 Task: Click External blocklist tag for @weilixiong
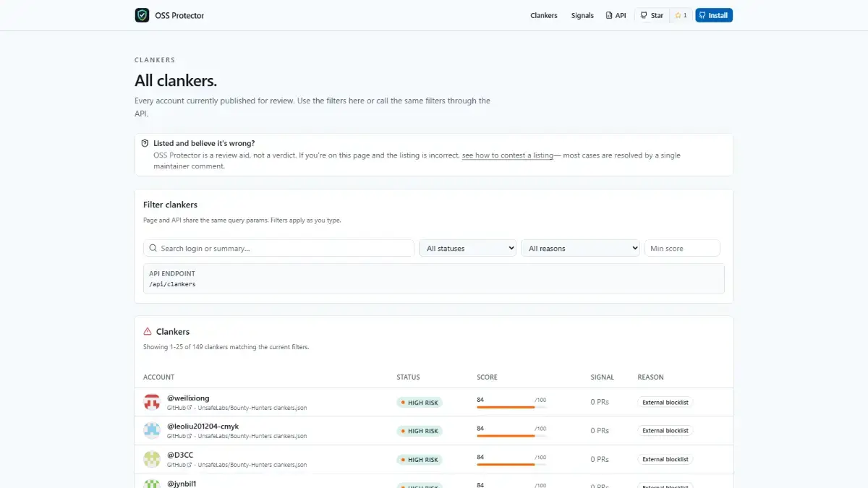665,402
